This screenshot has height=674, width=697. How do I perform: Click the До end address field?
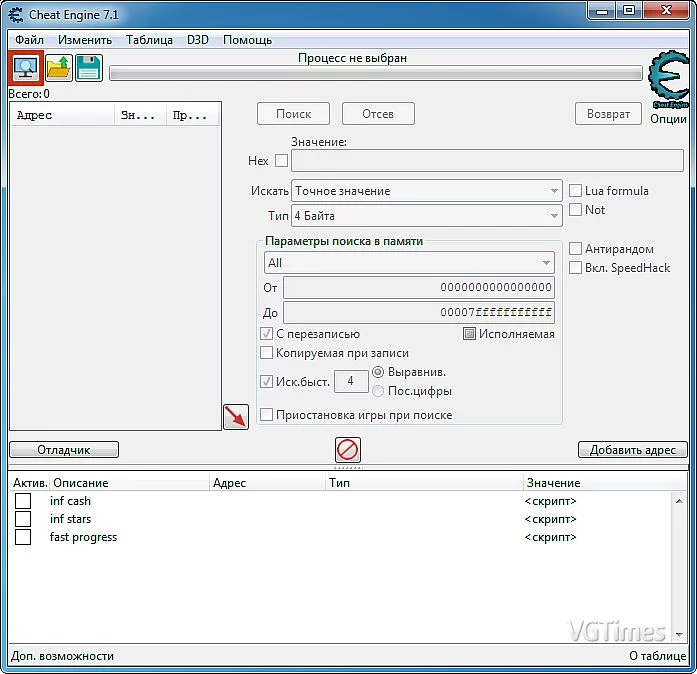click(x=419, y=312)
